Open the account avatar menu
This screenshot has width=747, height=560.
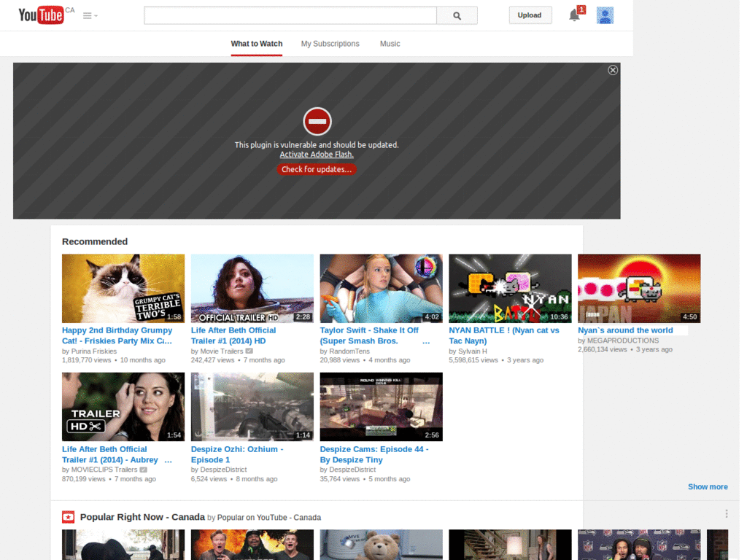coord(605,15)
